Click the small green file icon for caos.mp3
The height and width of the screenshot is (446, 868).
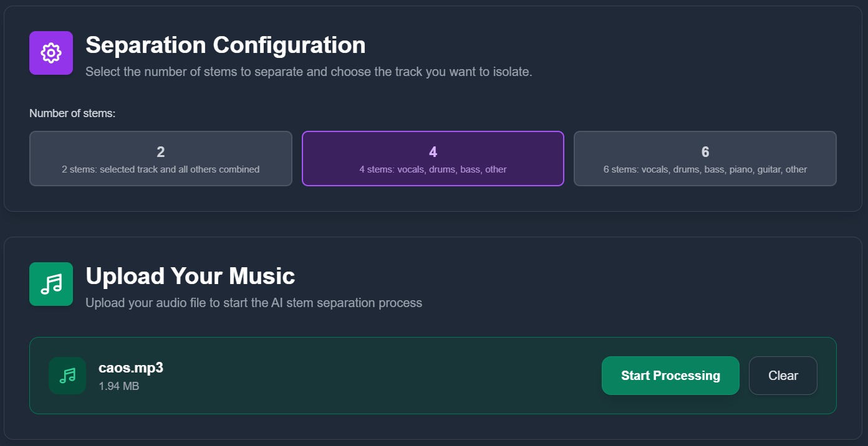coord(67,375)
